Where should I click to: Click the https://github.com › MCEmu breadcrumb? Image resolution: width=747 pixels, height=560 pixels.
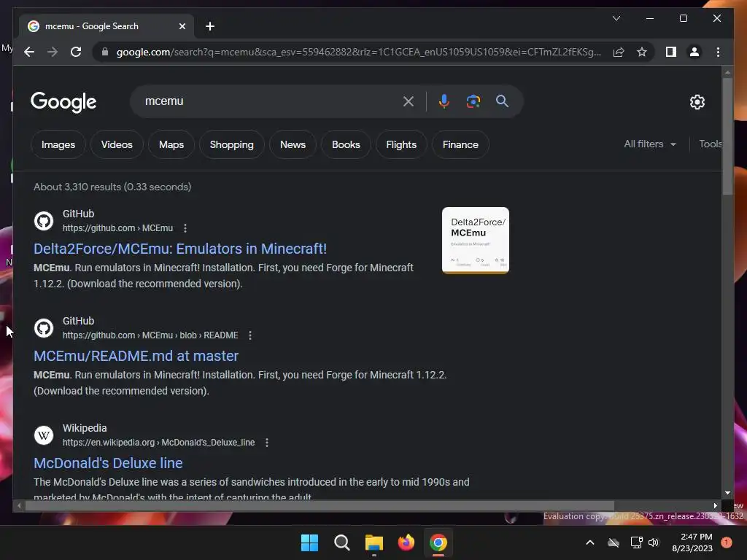point(117,228)
